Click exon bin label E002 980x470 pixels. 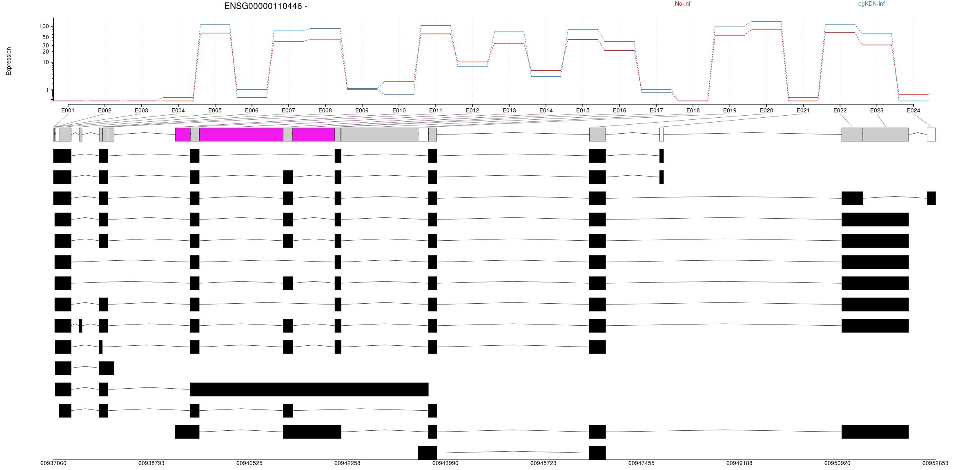pos(105,110)
